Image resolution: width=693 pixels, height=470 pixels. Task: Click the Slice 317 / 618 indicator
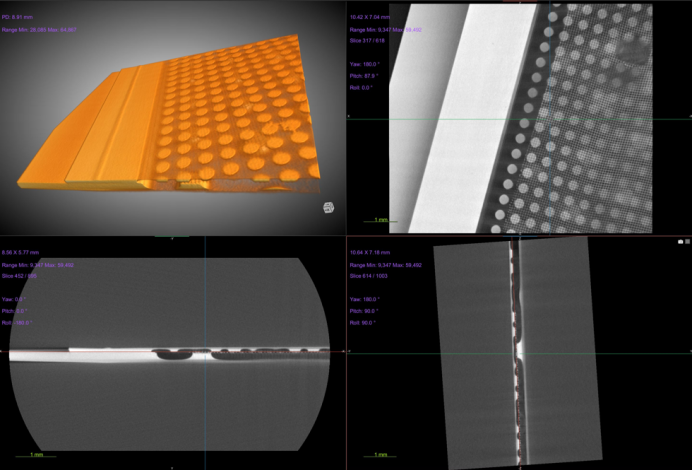366,40
